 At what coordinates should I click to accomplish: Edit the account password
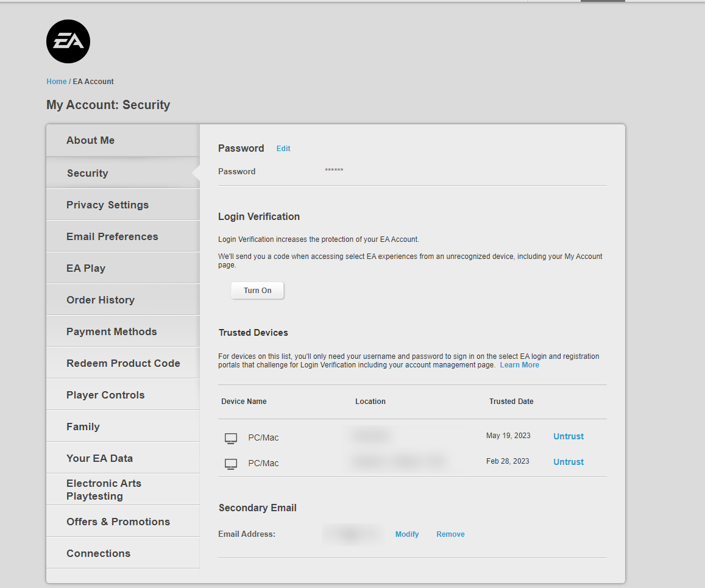283,149
